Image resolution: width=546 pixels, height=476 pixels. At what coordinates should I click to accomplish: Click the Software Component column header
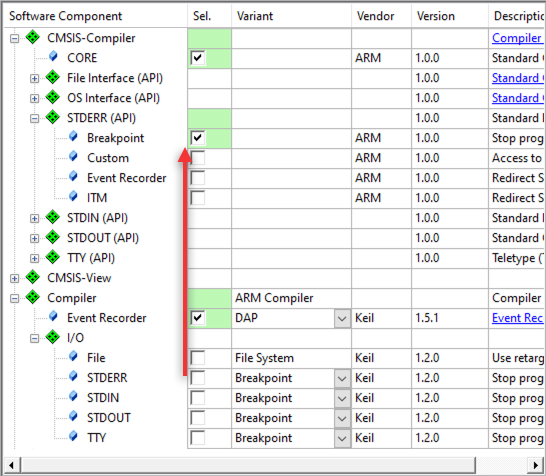95,16
